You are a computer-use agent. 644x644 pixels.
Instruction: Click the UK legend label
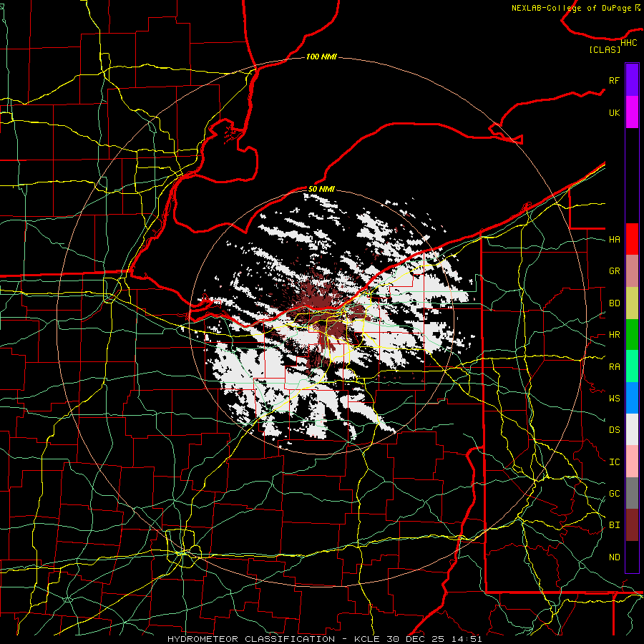tap(615, 112)
